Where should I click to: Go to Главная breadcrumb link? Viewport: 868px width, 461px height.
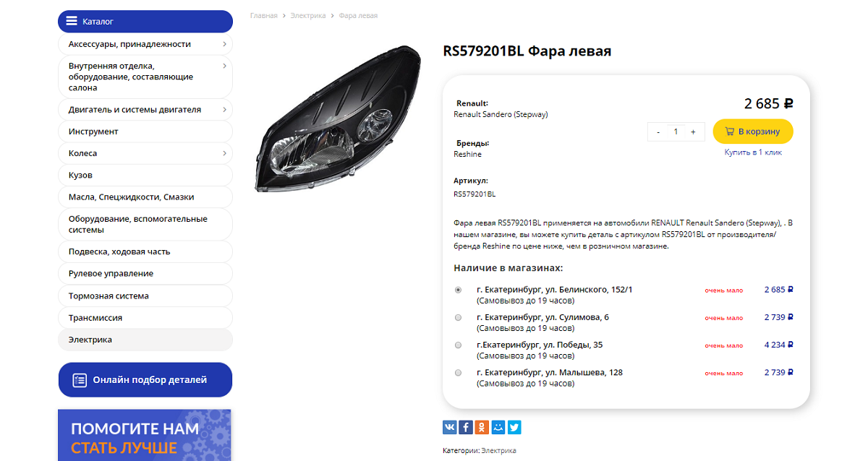(264, 15)
